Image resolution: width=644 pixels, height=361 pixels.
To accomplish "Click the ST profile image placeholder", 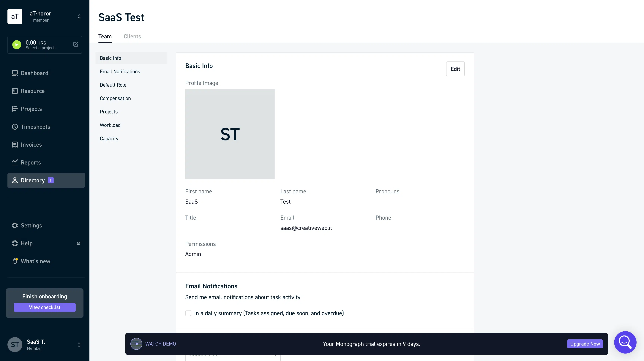I will tap(230, 134).
